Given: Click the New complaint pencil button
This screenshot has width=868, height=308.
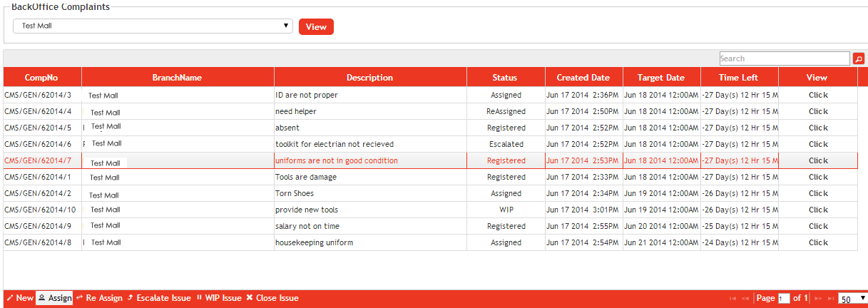Looking at the screenshot, I should [20, 298].
